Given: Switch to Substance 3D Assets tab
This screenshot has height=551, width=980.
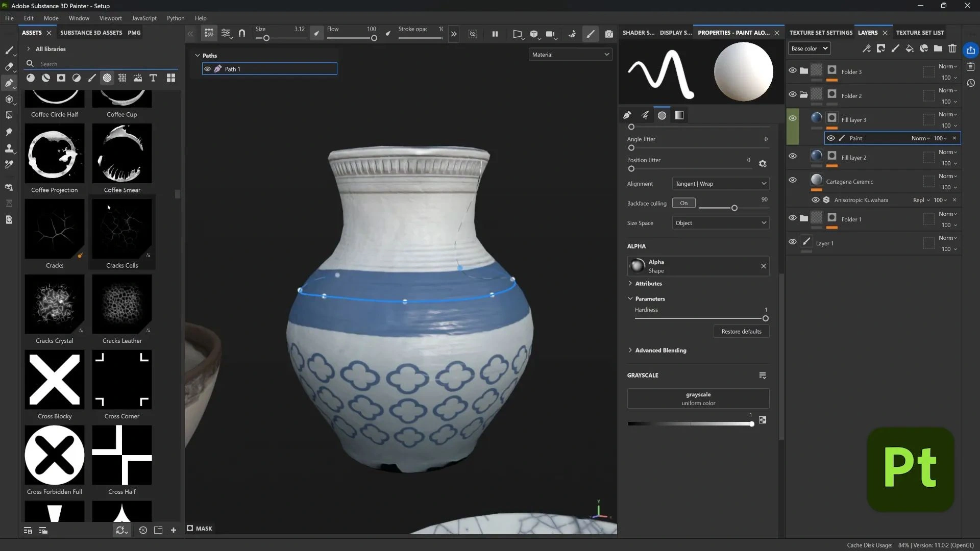Looking at the screenshot, I should click(91, 33).
